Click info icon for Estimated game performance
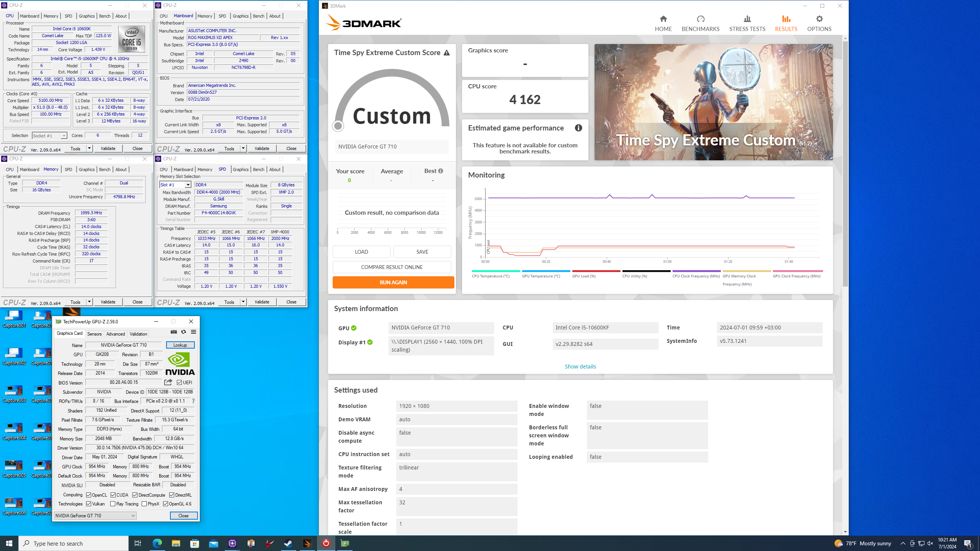 pos(578,128)
